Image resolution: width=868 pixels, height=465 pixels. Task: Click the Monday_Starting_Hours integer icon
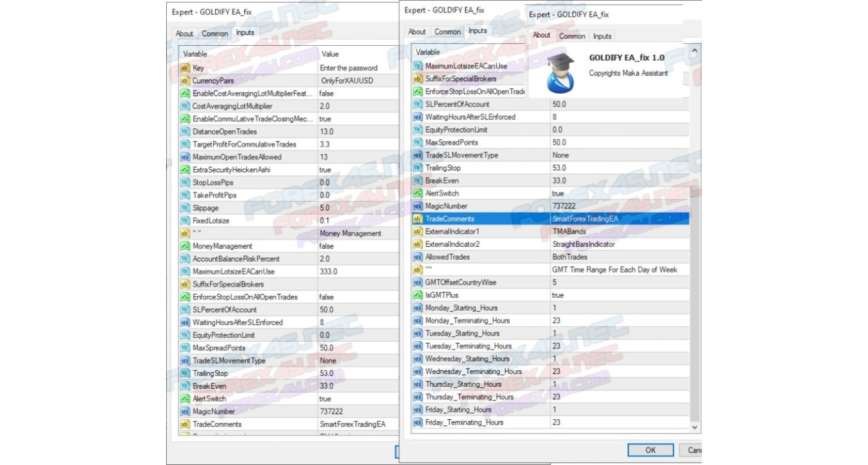click(417, 308)
